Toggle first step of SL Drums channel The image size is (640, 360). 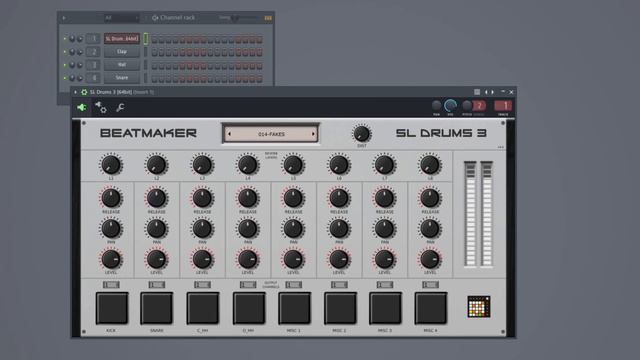click(154, 39)
